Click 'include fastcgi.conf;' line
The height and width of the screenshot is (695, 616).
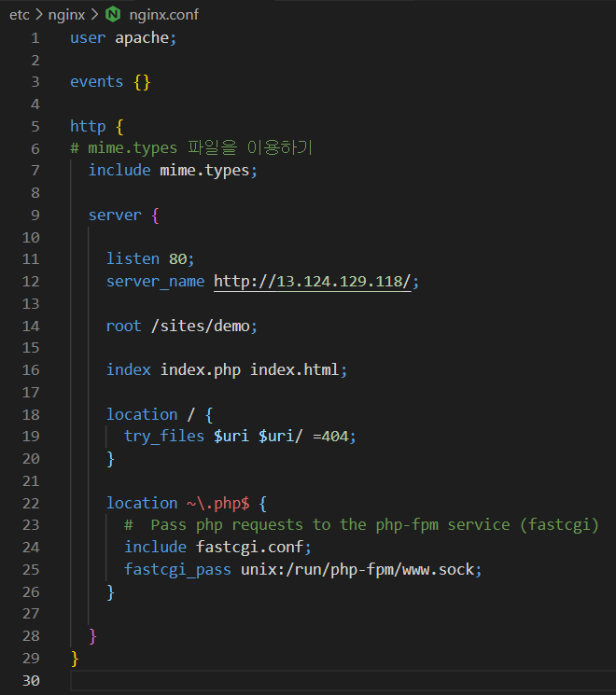[x=217, y=548]
